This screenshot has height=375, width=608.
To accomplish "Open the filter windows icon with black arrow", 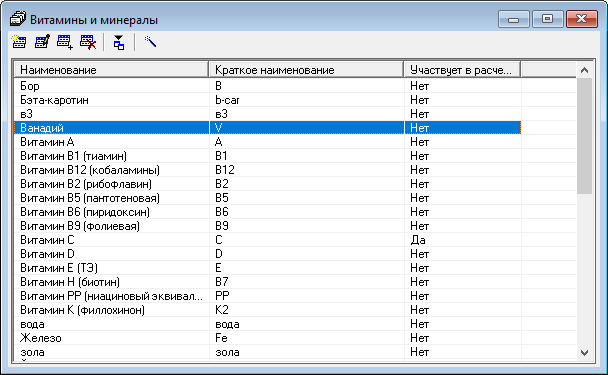I will click(x=119, y=42).
